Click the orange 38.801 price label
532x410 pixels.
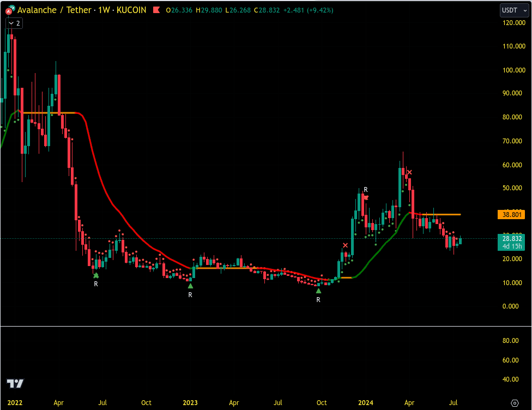pyautogui.click(x=511, y=214)
